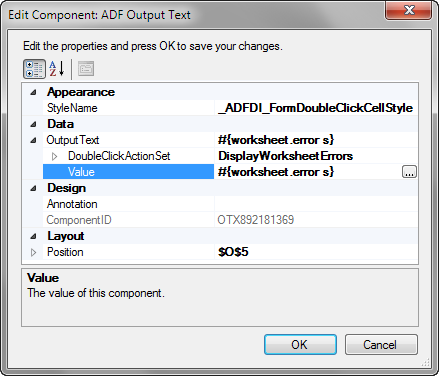Collapse the OutputText property group
Screen dimensions: 439x376
point(33,140)
